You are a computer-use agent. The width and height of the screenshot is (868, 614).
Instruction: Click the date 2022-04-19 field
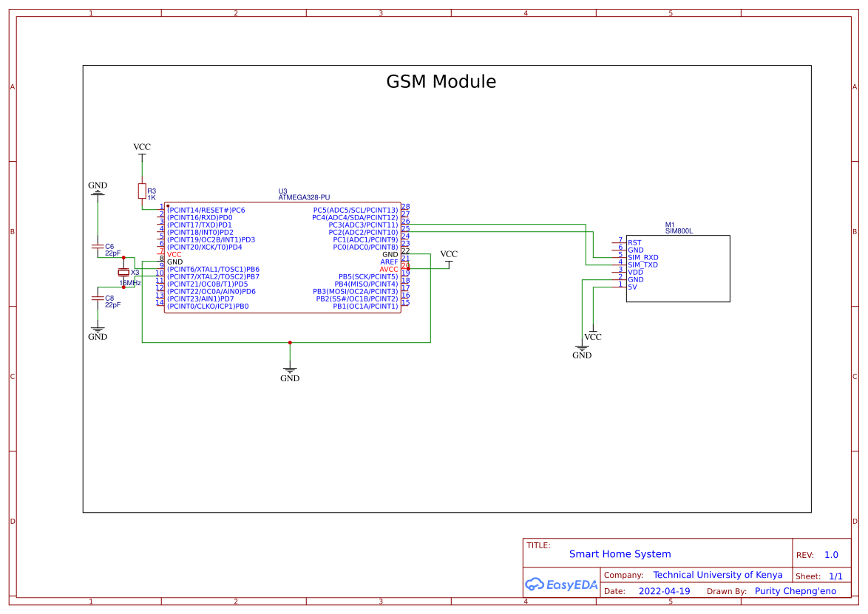pos(664,591)
